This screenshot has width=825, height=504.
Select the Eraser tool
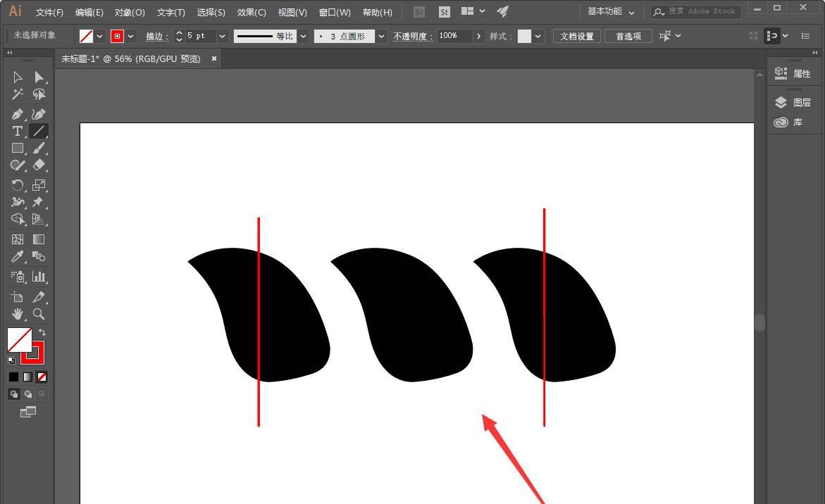39,165
